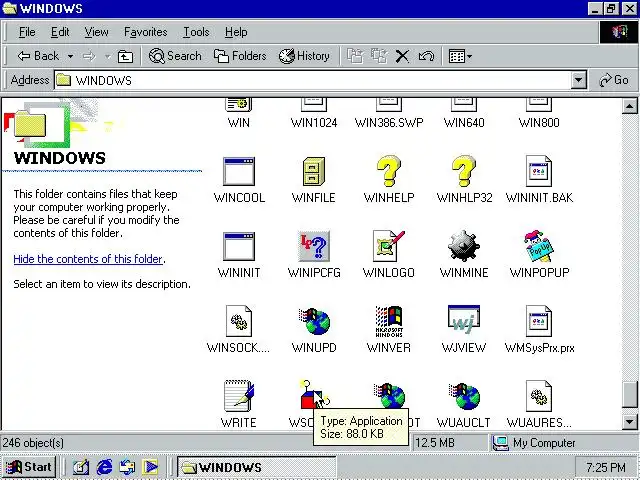Open the Help menu
The height and width of the screenshot is (480, 640).
click(236, 32)
